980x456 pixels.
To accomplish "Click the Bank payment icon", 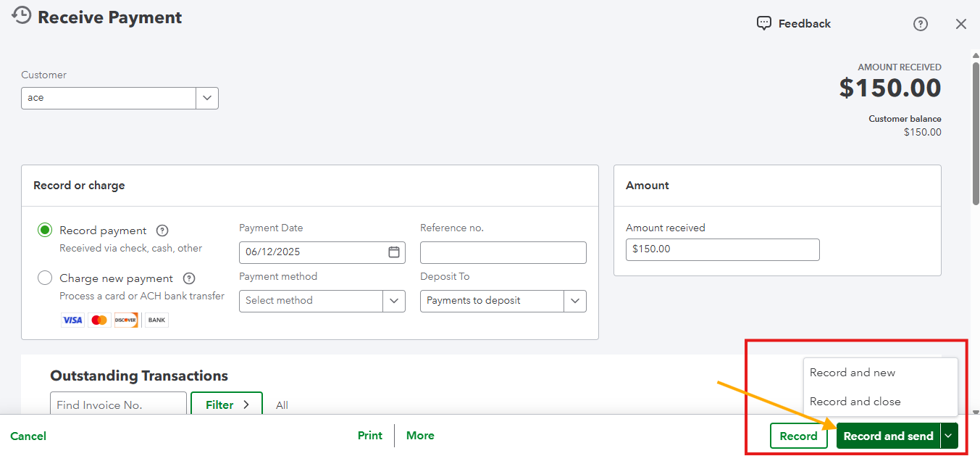I will 156,320.
